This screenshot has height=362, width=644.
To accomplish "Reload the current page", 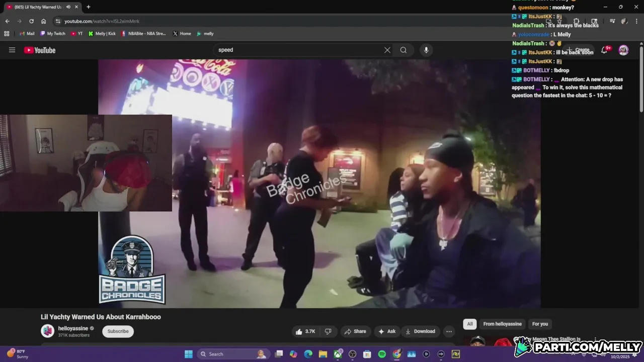I will (31, 21).
